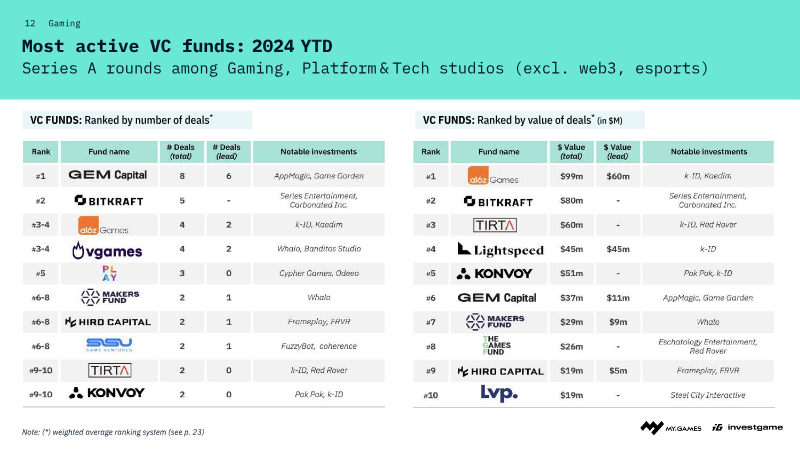This screenshot has width=800, height=450.
Task: Click the Lvp. logo at rank #10
Action: (499, 393)
